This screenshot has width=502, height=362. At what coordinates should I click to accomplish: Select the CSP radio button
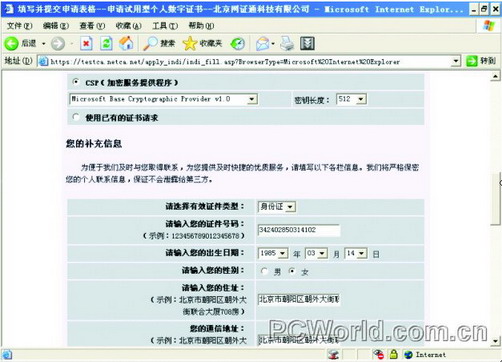76,82
